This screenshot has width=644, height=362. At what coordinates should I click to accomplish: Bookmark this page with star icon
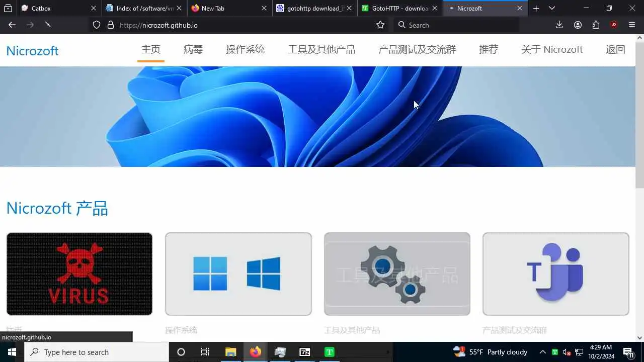(x=380, y=25)
